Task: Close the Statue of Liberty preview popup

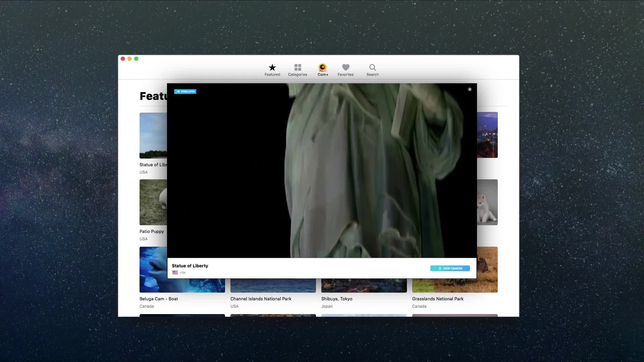Action: [470, 89]
